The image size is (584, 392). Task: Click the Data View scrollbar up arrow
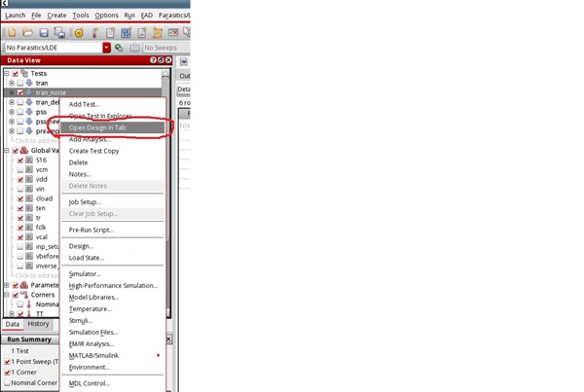click(x=166, y=73)
